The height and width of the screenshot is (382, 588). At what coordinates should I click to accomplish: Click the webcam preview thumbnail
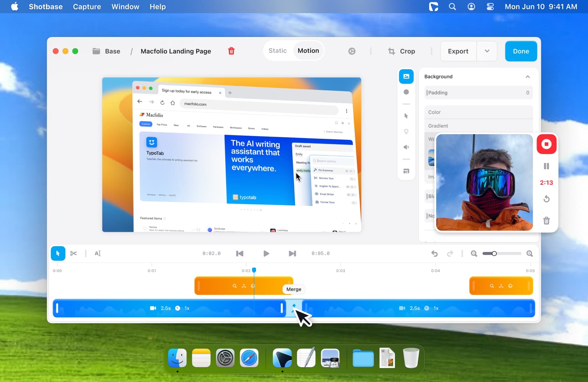coord(484,182)
